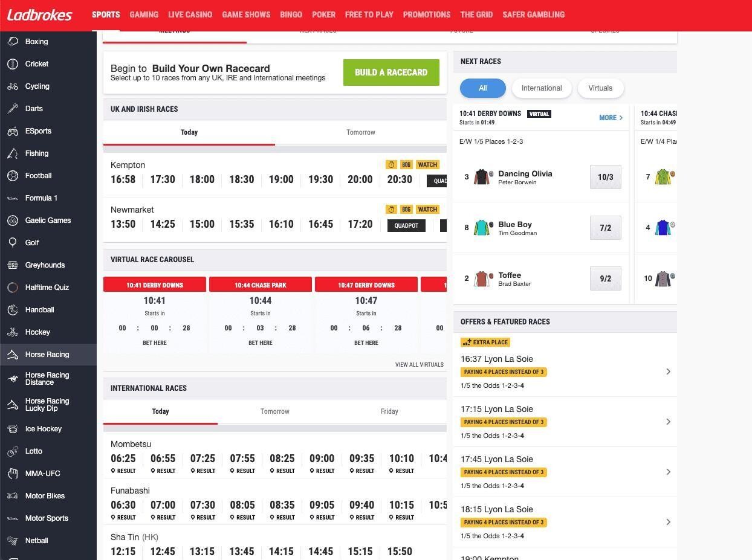The height and width of the screenshot is (560, 752).
Task: Switch UK and Irish races to Tomorrow
Action: (x=361, y=132)
